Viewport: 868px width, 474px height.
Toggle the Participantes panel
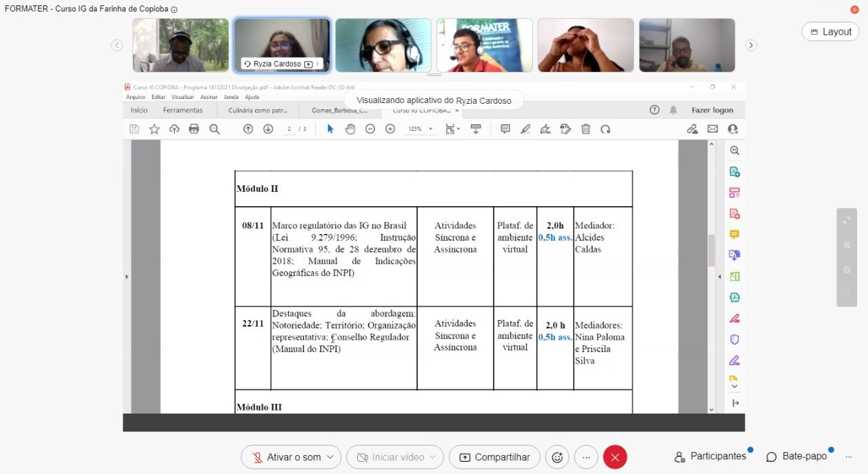[x=710, y=456]
